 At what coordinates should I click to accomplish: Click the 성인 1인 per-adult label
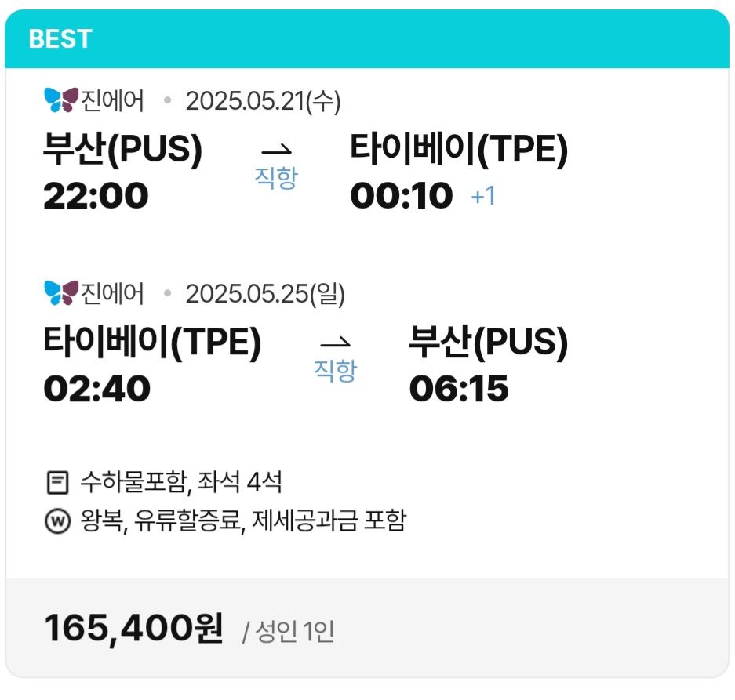[x=289, y=632]
